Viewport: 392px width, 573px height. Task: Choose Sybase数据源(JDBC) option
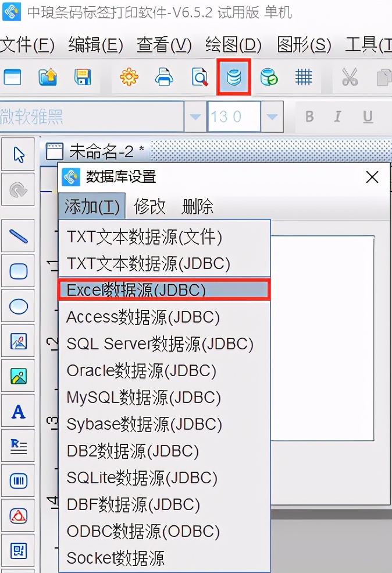tap(164, 424)
